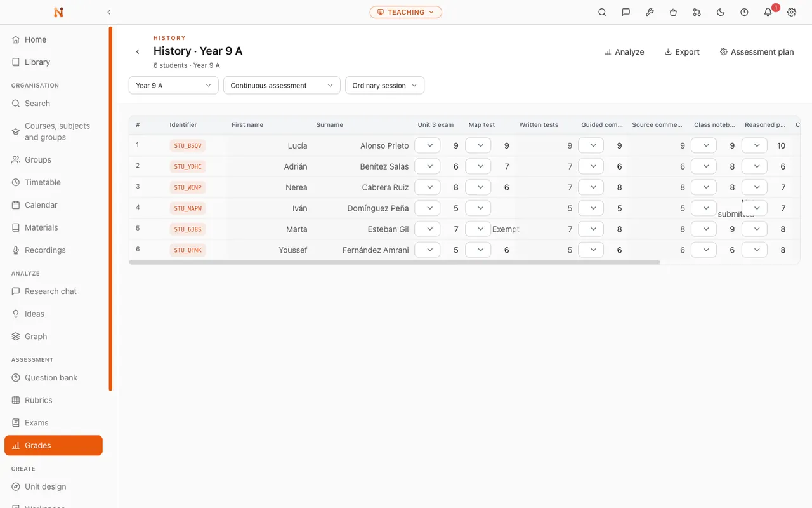The image size is (812, 508).
Task: Open Unit design in sidebar
Action: point(53,486)
